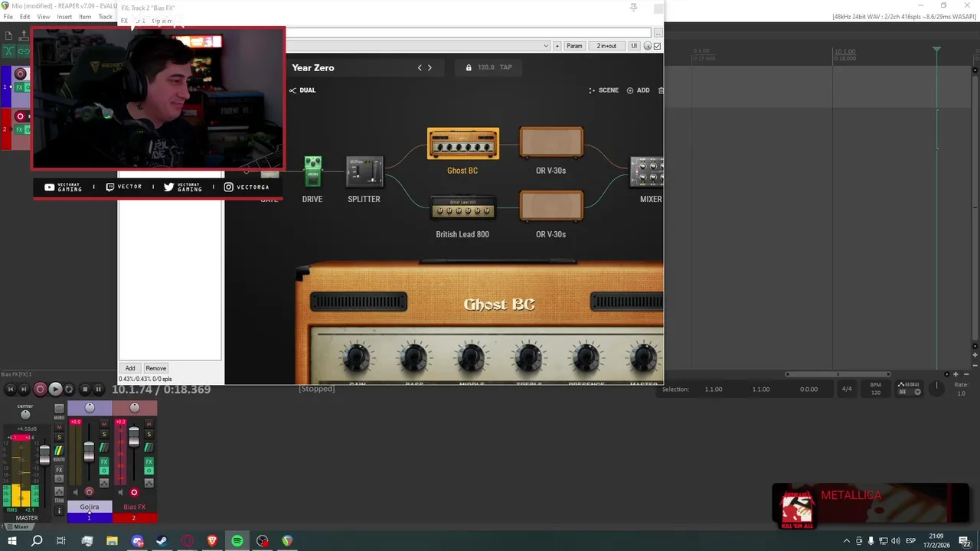Image resolution: width=980 pixels, height=551 pixels.
Task: Select the MIXER module
Action: (647, 171)
